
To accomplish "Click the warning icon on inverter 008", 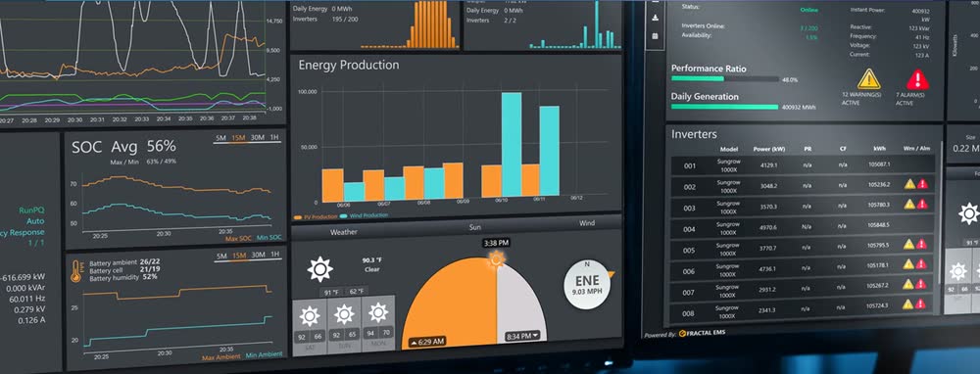I will click(x=907, y=304).
